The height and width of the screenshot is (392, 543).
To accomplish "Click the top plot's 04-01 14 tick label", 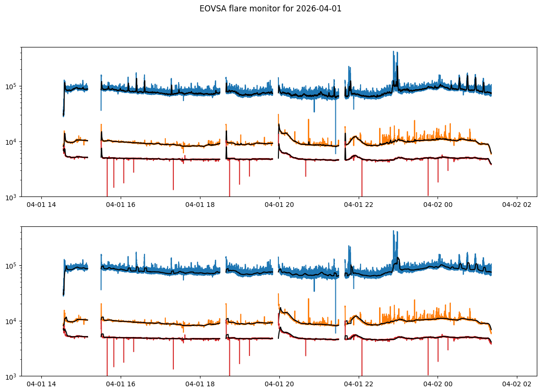I will pyautogui.click(x=41, y=205).
